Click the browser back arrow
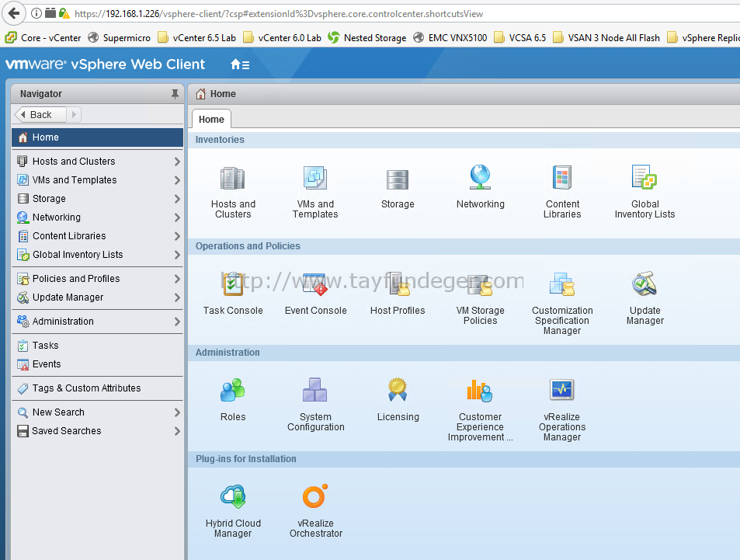This screenshot has width=740, height=560. tap(14, 13)
